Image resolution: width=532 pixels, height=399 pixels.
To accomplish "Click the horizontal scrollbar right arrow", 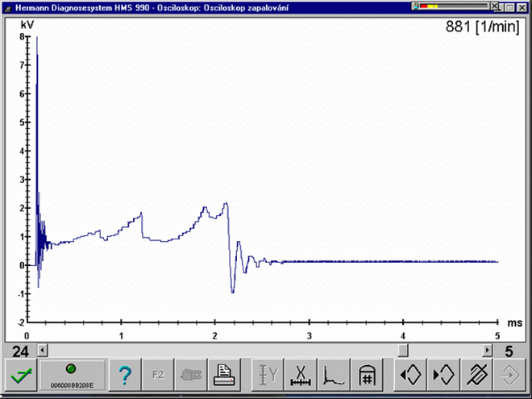I will [x=488, y=350].
